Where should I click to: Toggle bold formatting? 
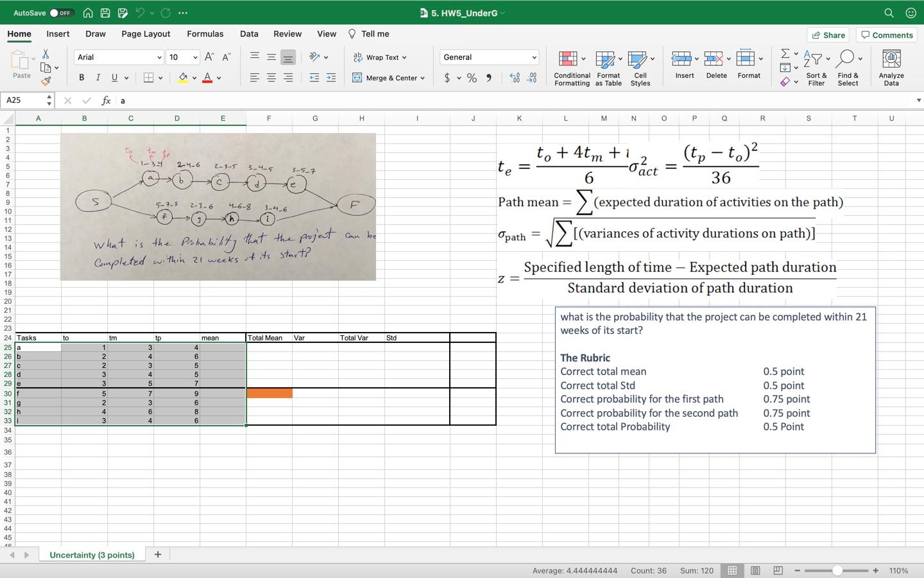81,78
